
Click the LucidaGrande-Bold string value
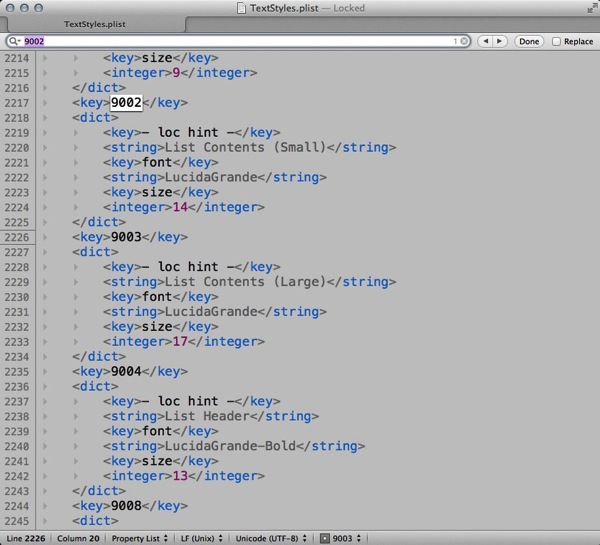click(230, 446)
